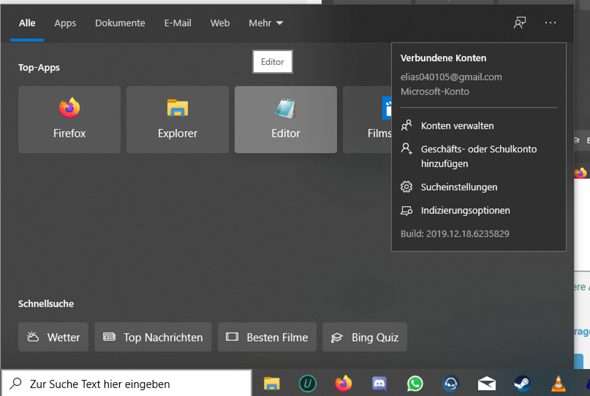Open the headset icon app in the taskbar
Image resolution: width=590 pixels, height=396 pixels.
[450, 384]
